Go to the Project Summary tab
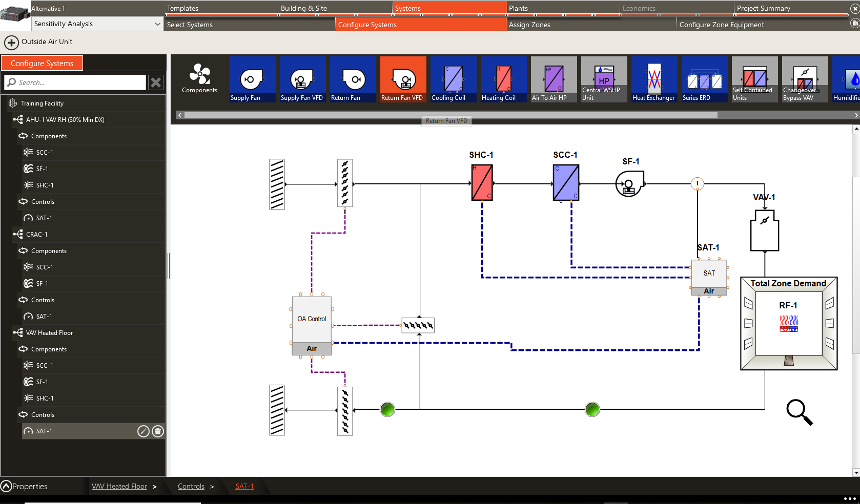The width and height of the screenshot is (860, 504). click(792, 8)
